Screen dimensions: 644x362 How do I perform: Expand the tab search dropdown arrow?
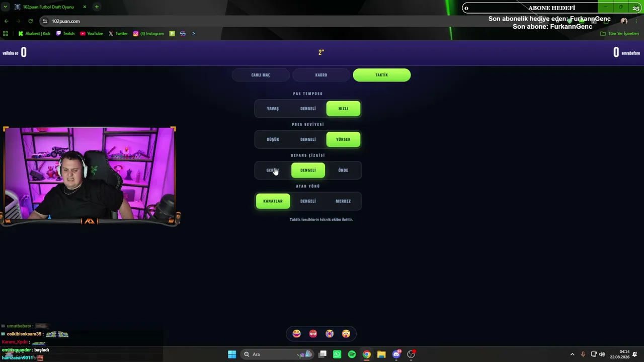click(x=6, y=7)
